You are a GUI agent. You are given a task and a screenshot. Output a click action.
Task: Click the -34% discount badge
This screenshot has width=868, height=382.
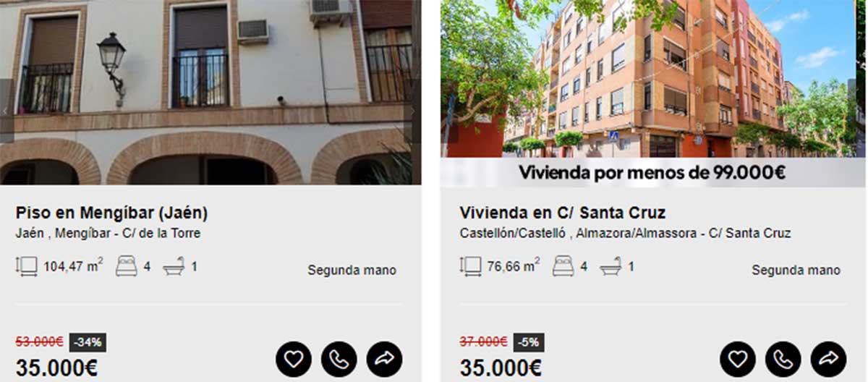pos(88,342)
